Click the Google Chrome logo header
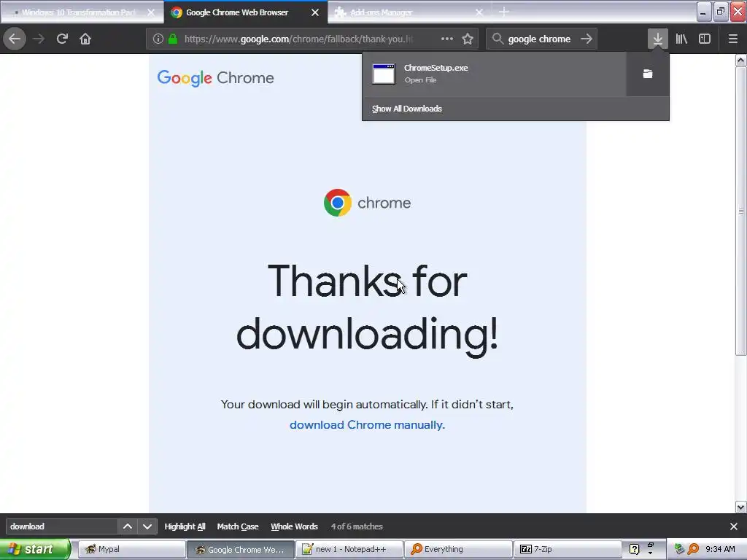747x560 pixels. coord(216,78)
